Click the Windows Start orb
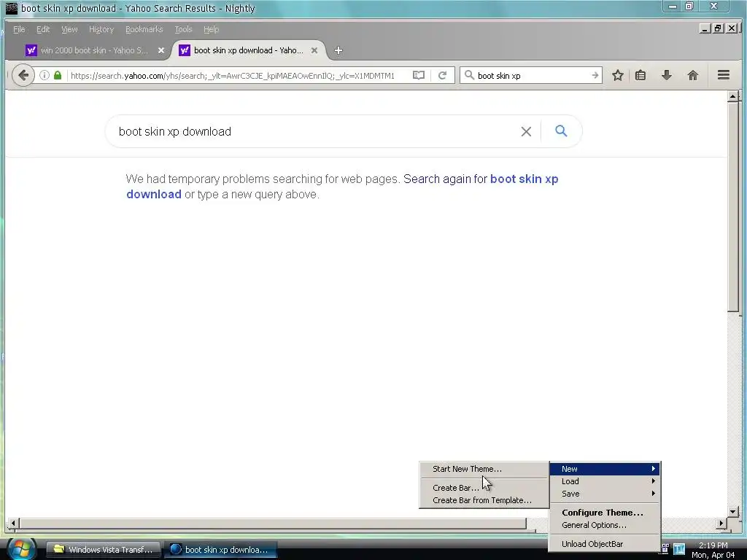Screen dimensions: 747x560 point(20,549)
